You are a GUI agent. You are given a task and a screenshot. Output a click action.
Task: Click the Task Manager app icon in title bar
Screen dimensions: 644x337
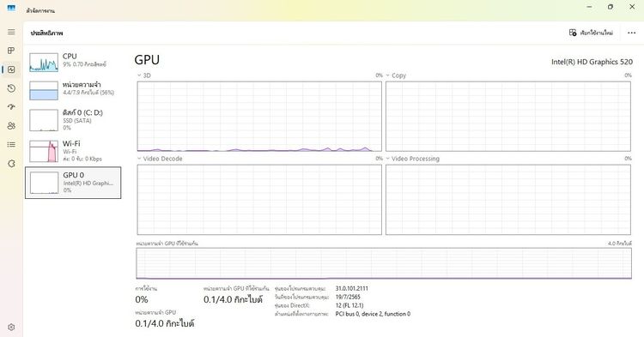11,8
